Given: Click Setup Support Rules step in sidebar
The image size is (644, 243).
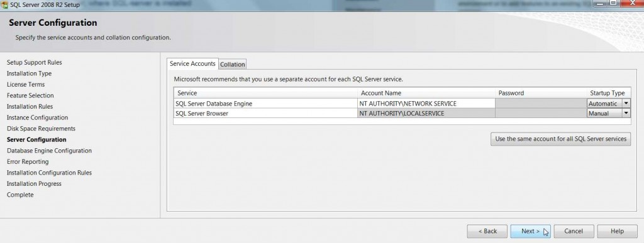Looking at the screenshot, I should 35,62.
